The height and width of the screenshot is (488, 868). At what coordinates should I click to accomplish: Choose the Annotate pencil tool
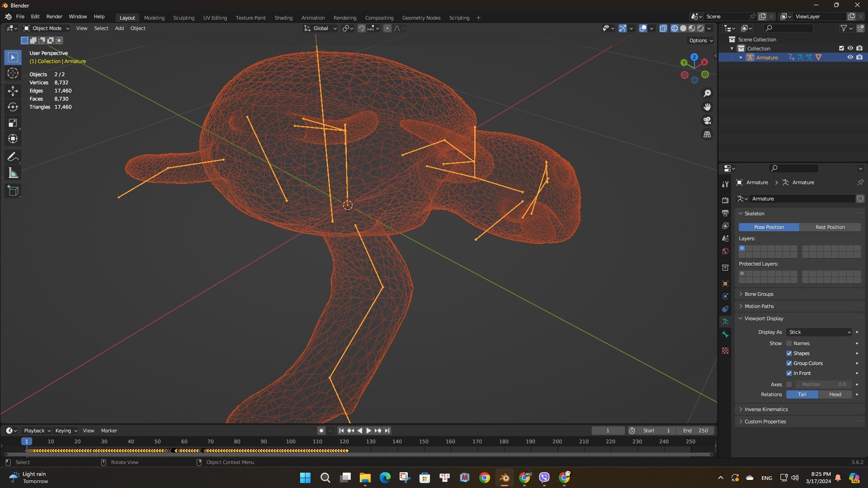(x=13, y=157)
